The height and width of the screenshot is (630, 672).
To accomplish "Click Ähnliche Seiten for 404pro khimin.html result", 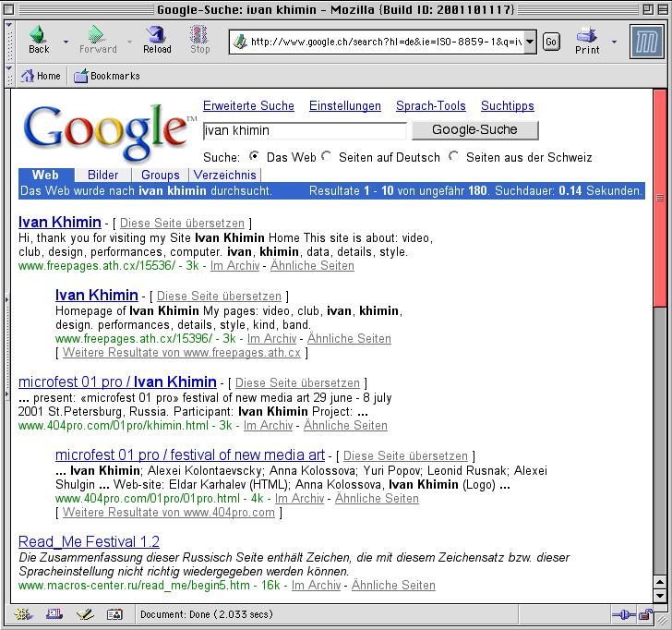I will coord(345,426).
